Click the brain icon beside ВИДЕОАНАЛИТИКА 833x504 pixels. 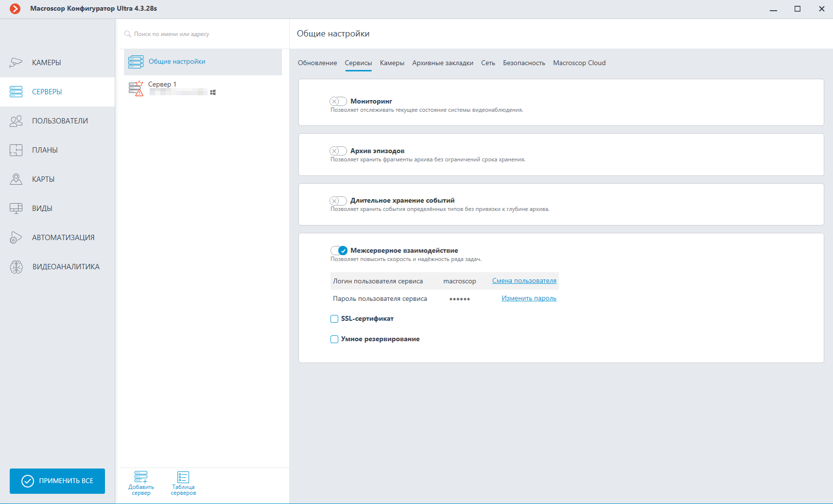16,267
